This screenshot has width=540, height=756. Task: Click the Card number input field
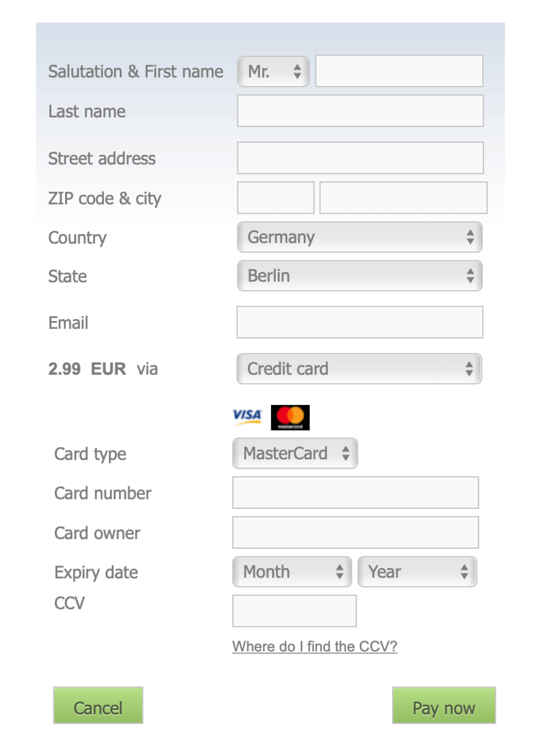(x=355, y=493)
